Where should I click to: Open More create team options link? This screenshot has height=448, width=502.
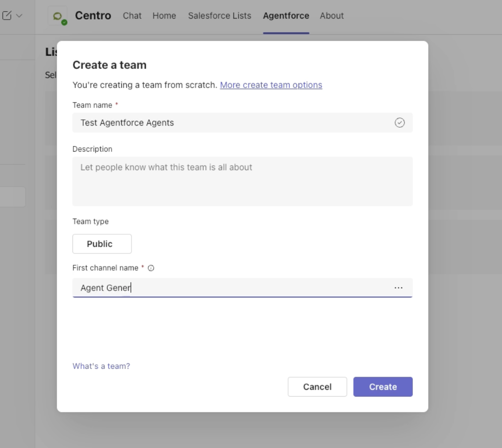click(x=271, y=85)
